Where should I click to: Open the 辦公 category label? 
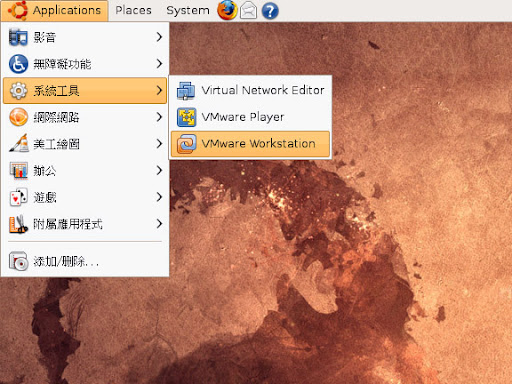pos(44,171)
